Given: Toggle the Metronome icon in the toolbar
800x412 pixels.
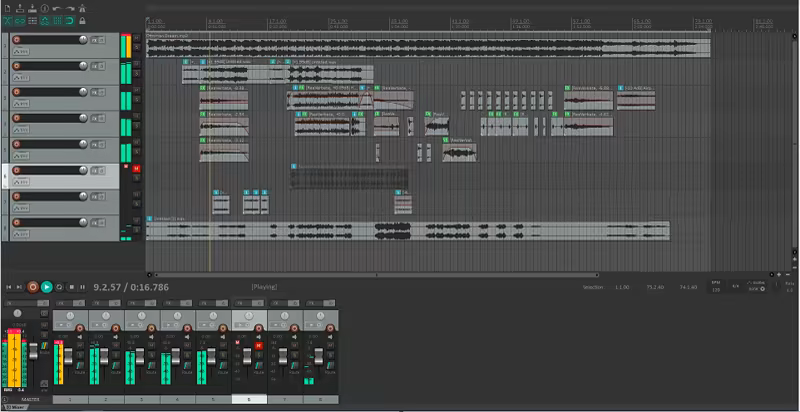Looking at the screenshot, I should point(81,9).
